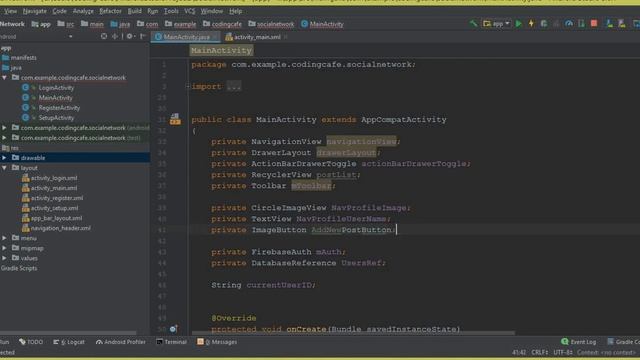Image resolution: width=640 pixels, height=360 pixels.
Task: Open the Code menu
Action: click(x=59, y=11)
